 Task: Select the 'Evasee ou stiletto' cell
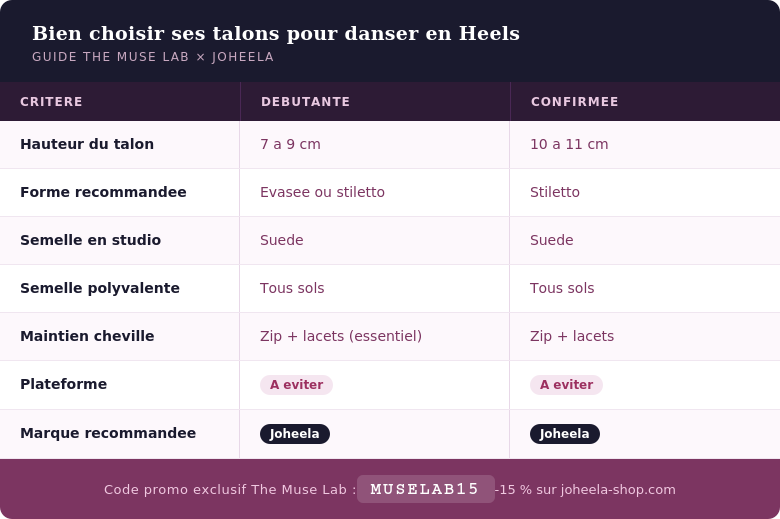[322, 192]
